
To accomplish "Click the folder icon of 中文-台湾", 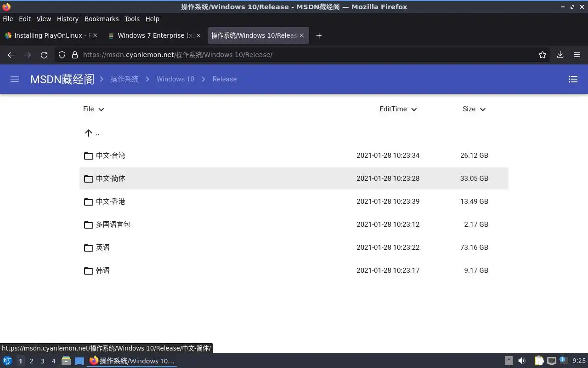I will [89, 155].
